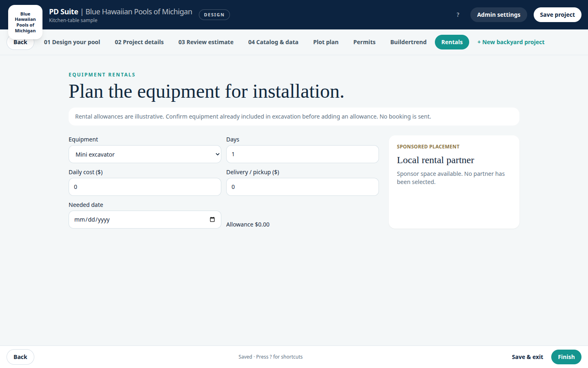The height and width of the screenshot is (368, 588).
Task: Click Saved · Press ? for shortcuts text
Action: click(x=270, y=357)
